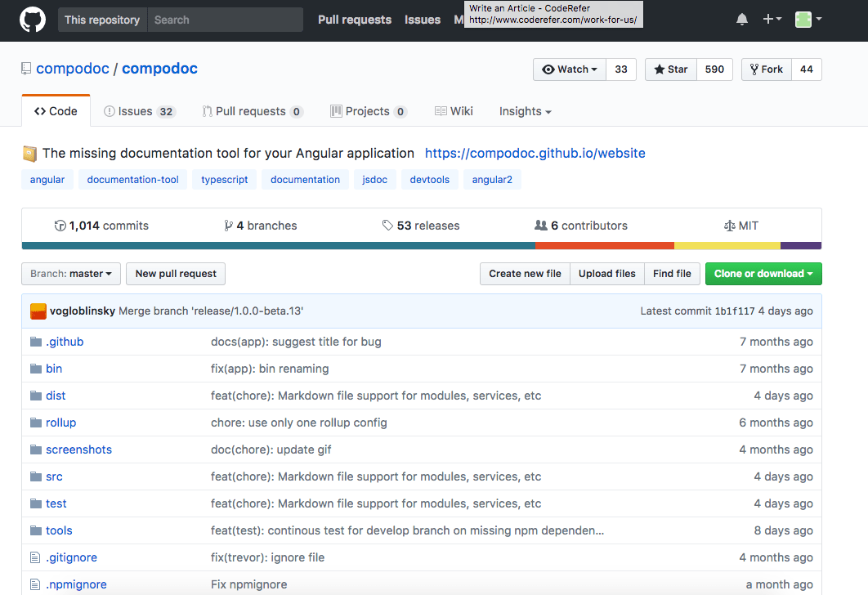Click the folder icon for test

coord(36,503)
